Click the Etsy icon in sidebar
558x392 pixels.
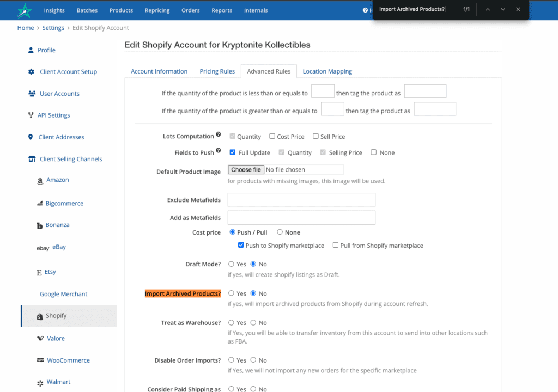(x=40, y=272)
